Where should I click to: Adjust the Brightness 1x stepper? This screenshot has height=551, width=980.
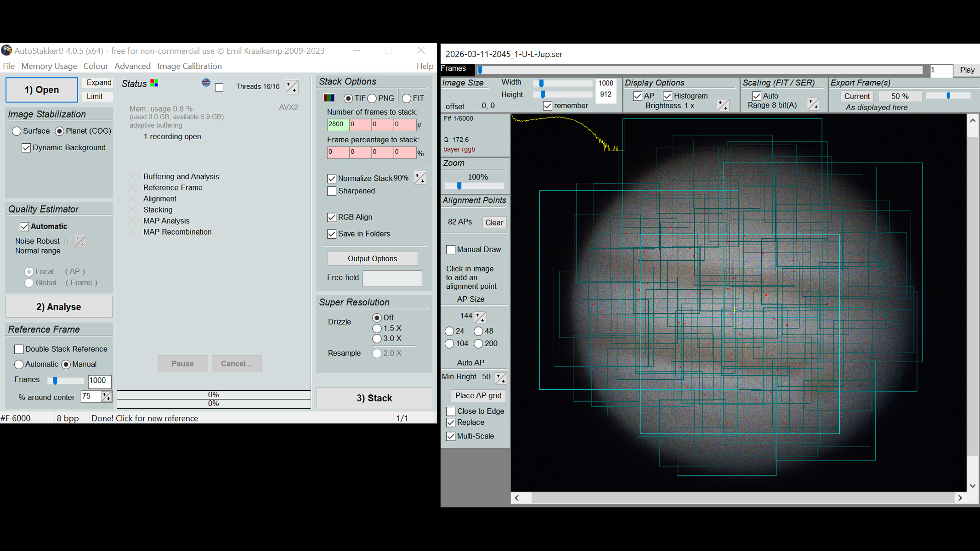(723, 106)
